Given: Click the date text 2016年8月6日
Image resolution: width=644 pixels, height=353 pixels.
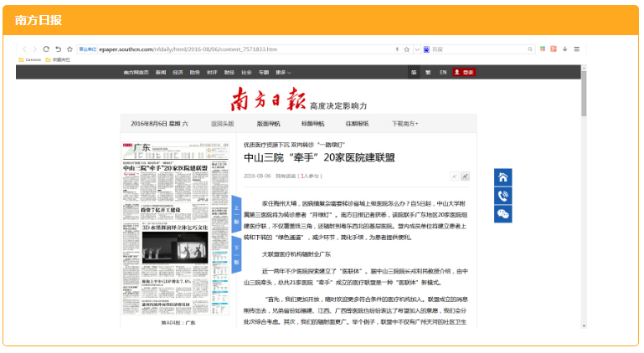Looking at the screenshot, I should (x=149, y=124).
